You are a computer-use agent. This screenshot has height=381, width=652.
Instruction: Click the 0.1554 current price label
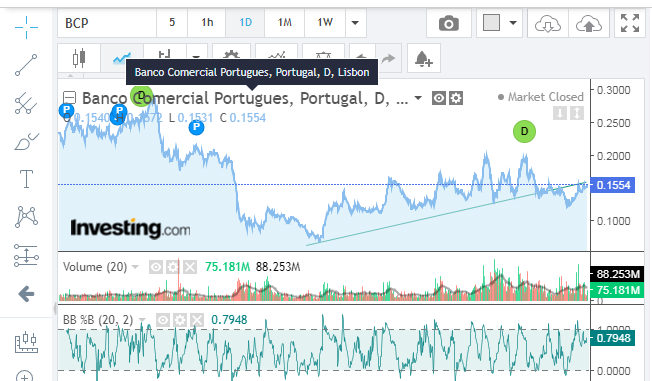(x=613, y=185)
